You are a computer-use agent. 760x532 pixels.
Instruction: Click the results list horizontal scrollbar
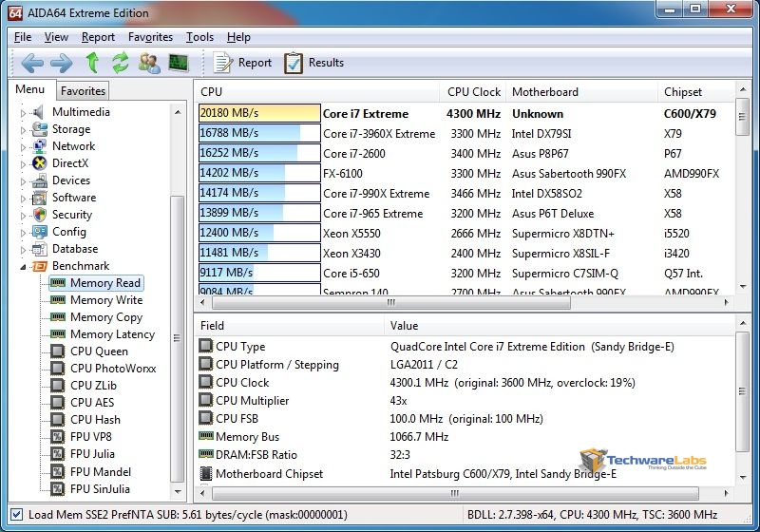391,302
